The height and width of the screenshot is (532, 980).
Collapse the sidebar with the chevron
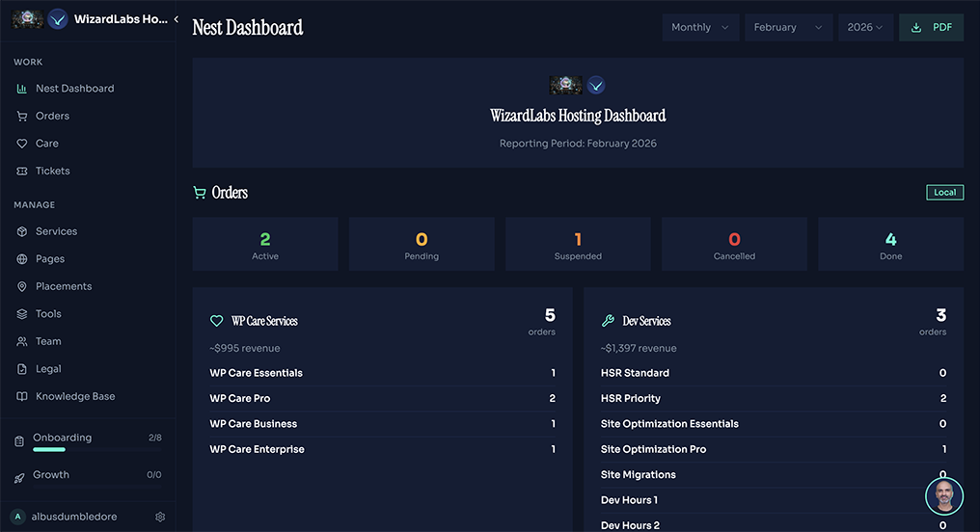[177, 19]
